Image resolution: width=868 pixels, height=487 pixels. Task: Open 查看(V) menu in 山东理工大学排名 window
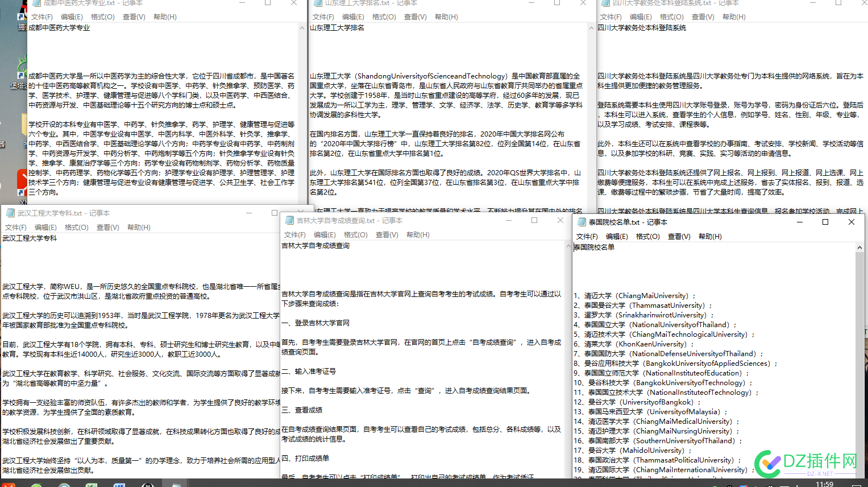416,17
